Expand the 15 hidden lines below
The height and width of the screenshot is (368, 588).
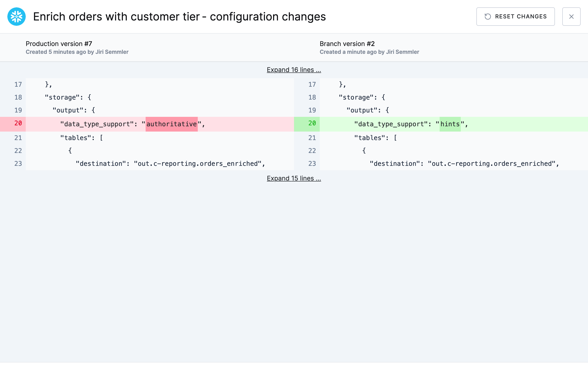click(294, 178)
